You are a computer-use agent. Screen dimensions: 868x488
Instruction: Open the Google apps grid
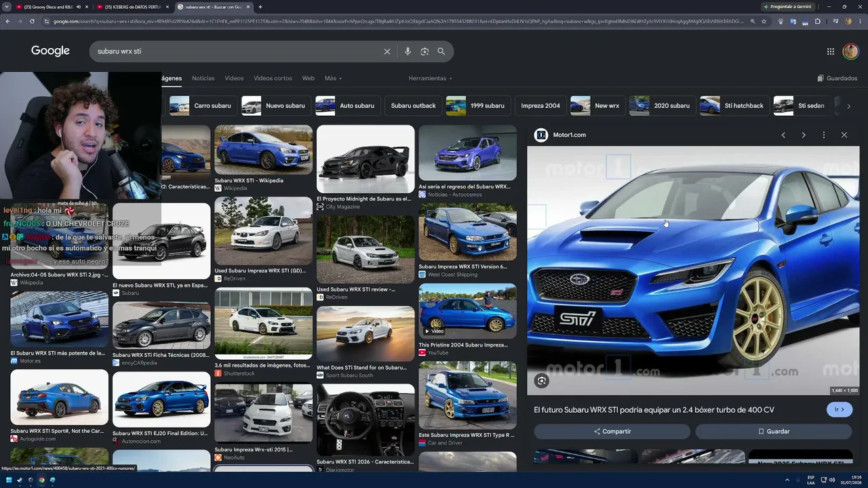tap(831, 52)
